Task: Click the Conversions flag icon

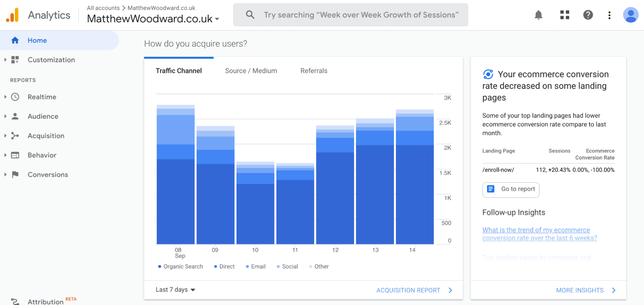Action: 15,174
